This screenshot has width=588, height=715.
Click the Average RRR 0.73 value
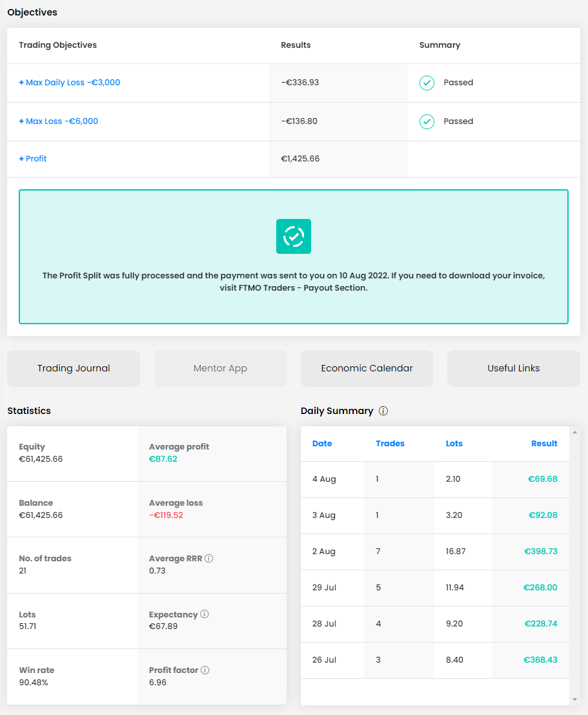[157, 571]
